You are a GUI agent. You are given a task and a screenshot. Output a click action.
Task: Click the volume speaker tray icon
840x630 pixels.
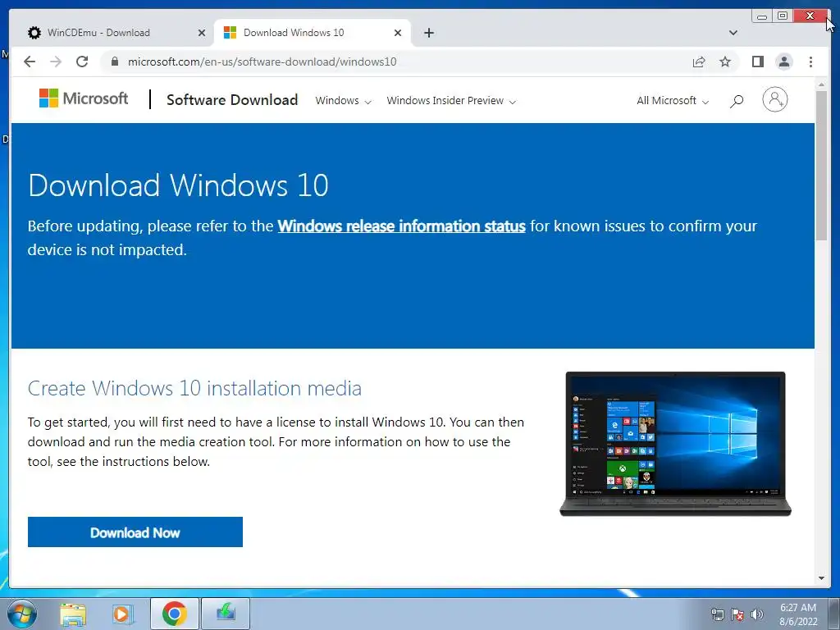[x=756, y=614]
